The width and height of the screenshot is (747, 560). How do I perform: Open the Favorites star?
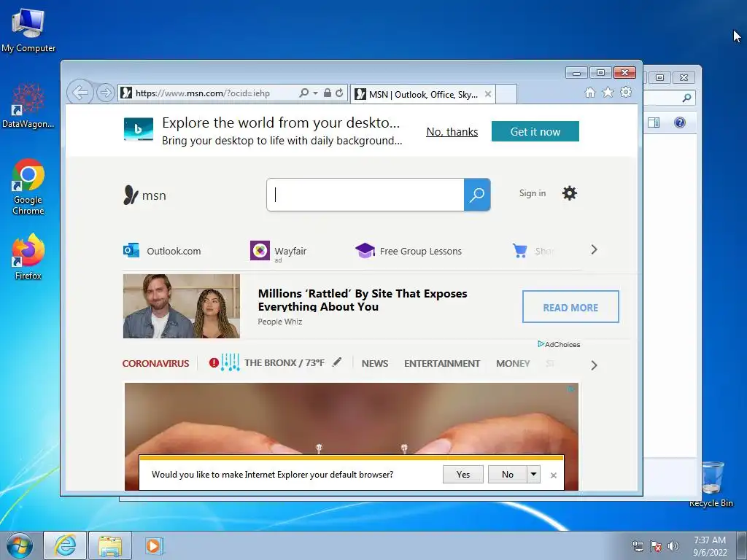(608, 93)
